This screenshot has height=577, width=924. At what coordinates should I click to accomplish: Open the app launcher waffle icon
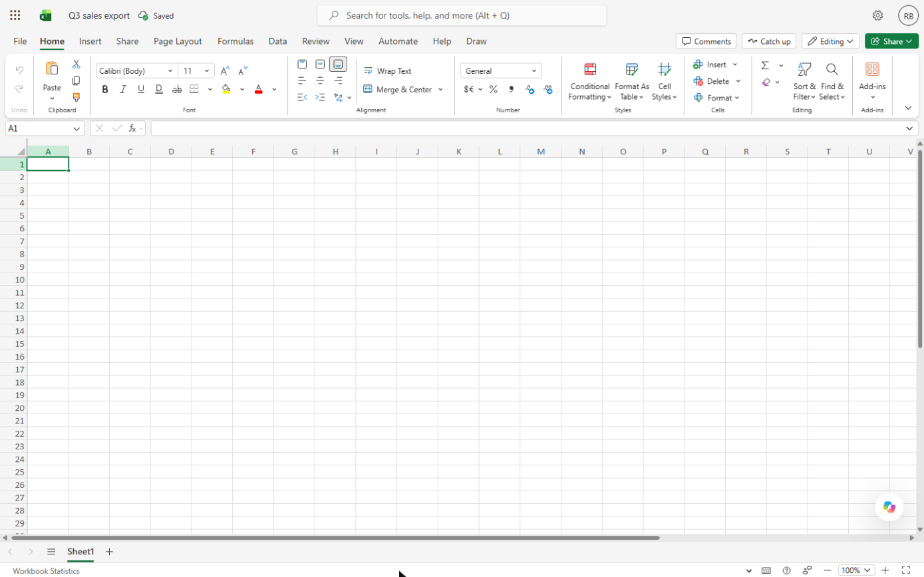pos(15,15)
